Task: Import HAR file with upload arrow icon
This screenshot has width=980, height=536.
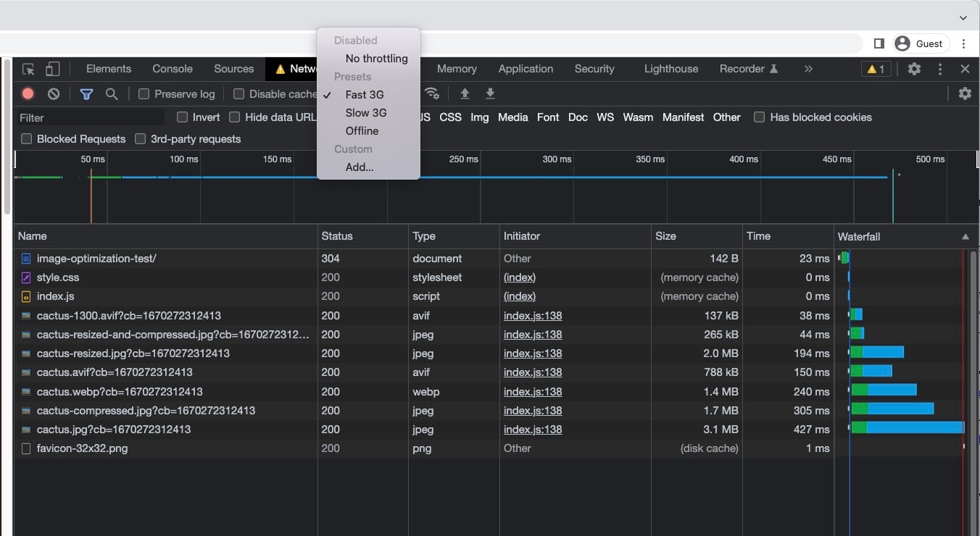Action: 465,93
